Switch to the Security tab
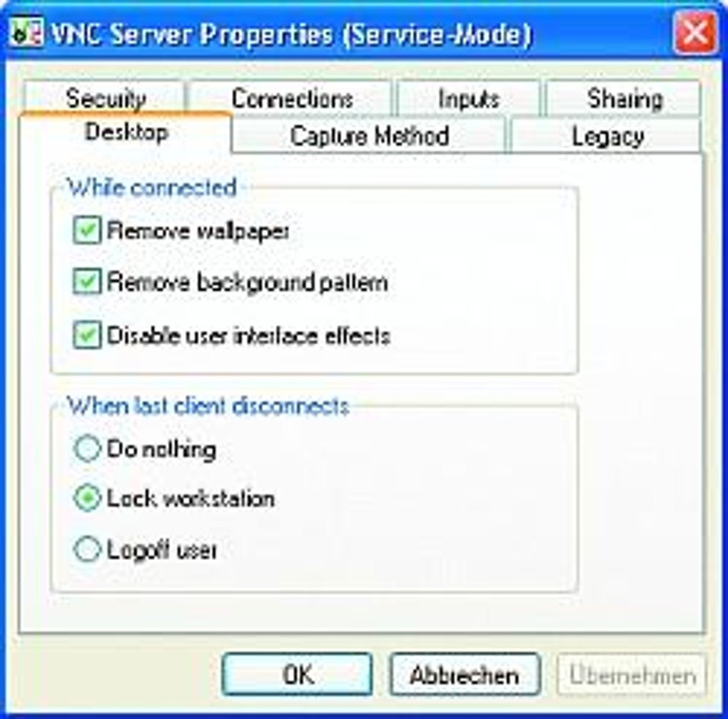728x719 pixels. click(x=106, y=98)
